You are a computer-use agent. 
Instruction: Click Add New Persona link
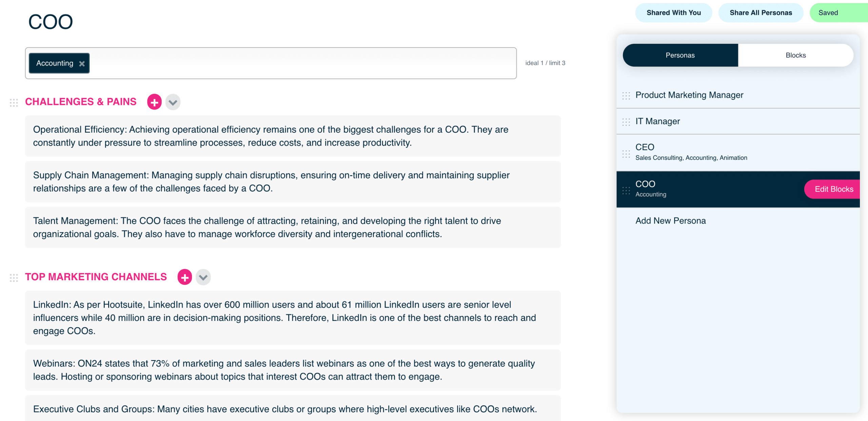[671, 220]
